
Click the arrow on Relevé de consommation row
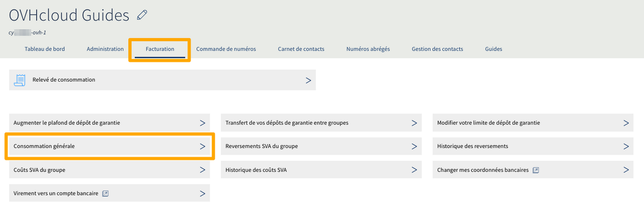coord(308,80)
